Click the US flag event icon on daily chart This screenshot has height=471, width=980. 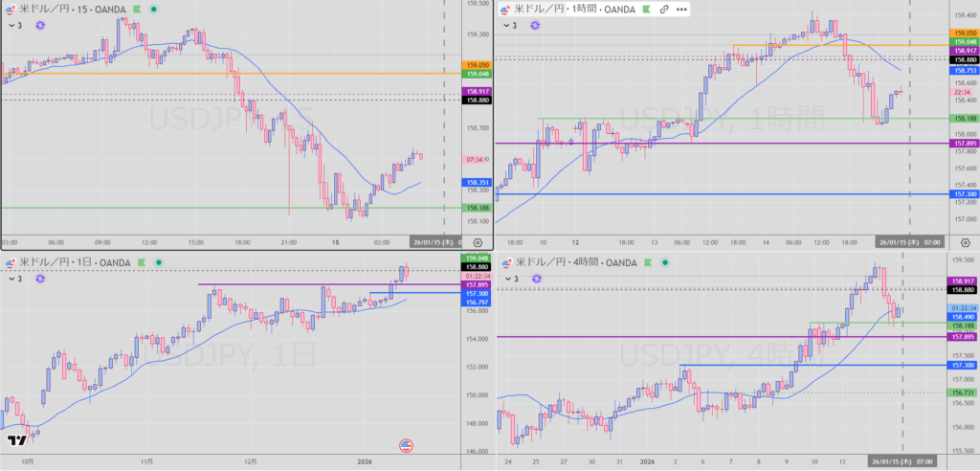point(405,445)
